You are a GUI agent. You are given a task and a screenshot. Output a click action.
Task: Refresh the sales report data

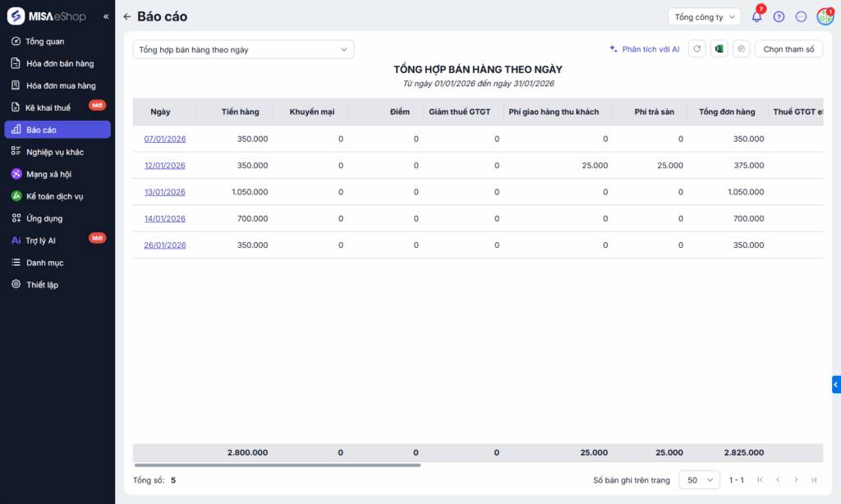click(696, 49)
